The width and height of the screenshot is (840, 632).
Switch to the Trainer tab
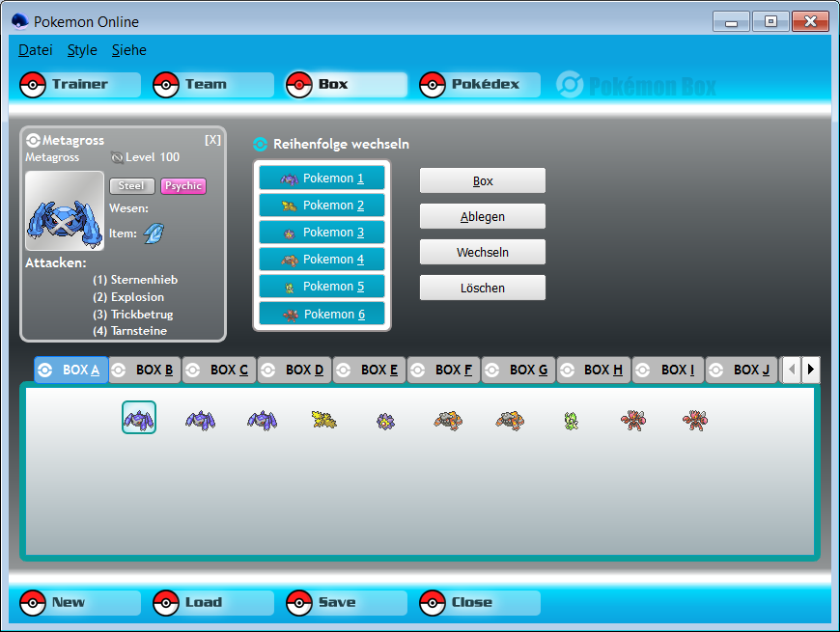coord(80,85)
